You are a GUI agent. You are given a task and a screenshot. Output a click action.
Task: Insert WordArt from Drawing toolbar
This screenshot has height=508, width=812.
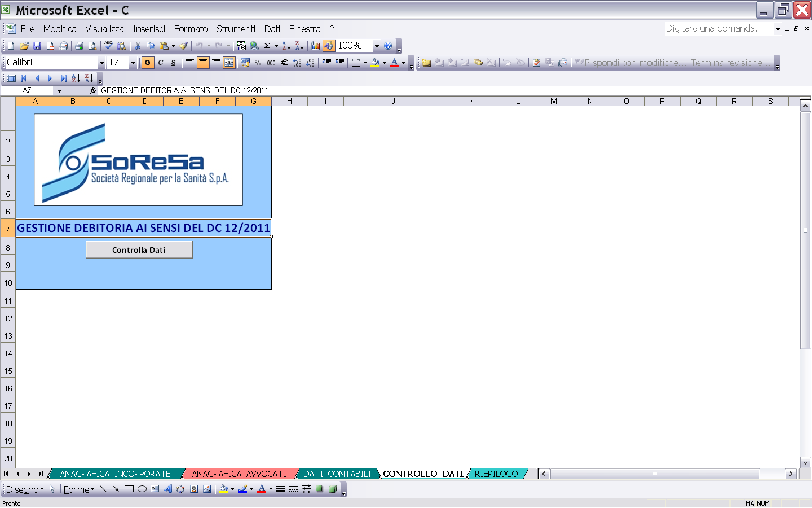click(x=167, y=489)
